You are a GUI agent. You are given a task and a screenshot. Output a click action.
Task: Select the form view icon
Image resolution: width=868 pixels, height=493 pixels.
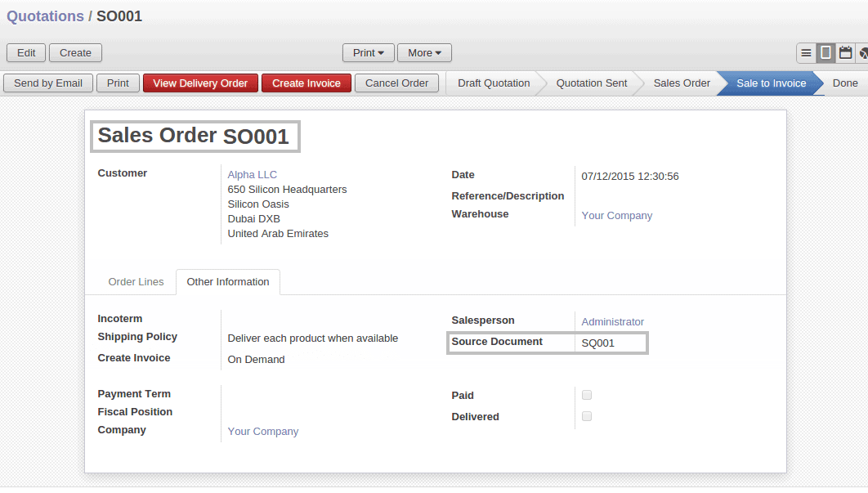pos(826,52)
